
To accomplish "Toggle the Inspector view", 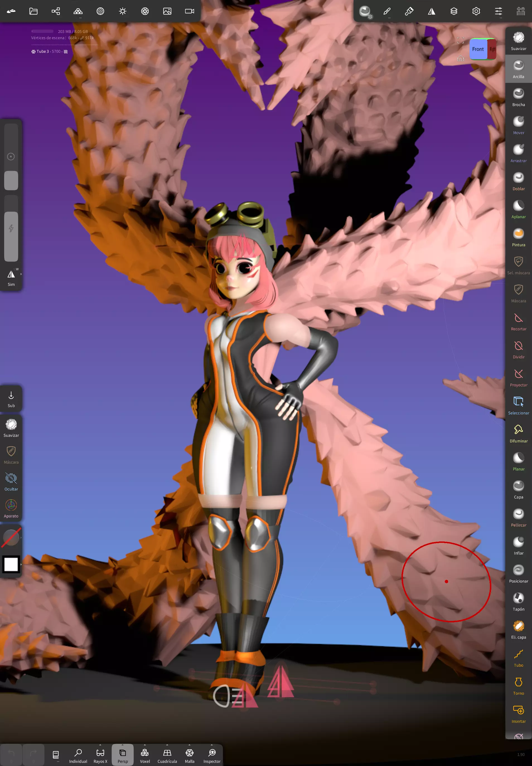I will pos(212,755).
